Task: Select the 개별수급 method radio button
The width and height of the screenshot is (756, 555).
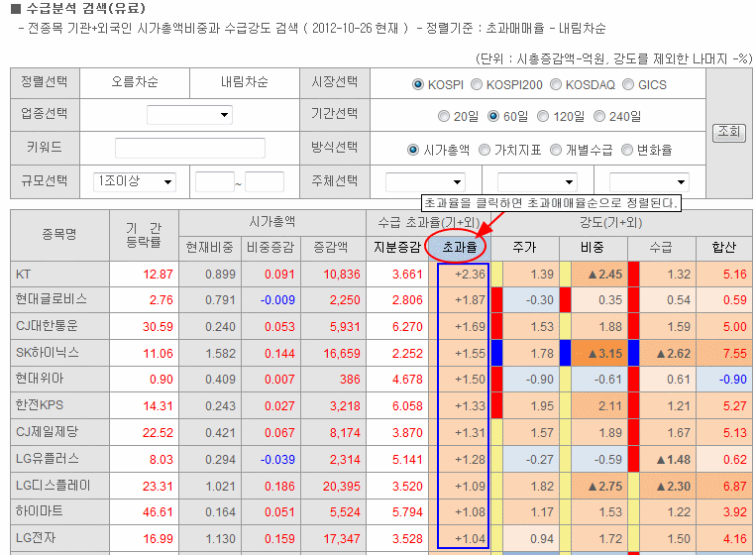Action: tap(556, 150)
